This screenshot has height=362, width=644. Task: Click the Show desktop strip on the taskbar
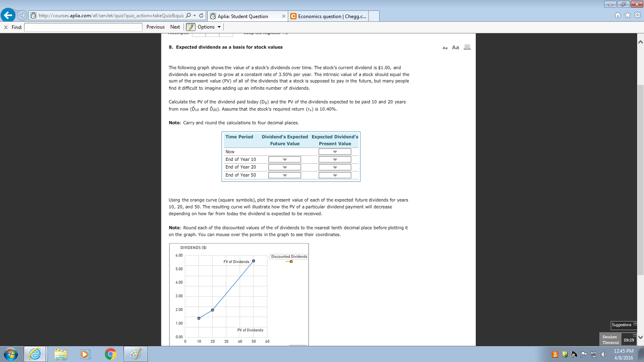pyautogui.click(x=641, y=354)
